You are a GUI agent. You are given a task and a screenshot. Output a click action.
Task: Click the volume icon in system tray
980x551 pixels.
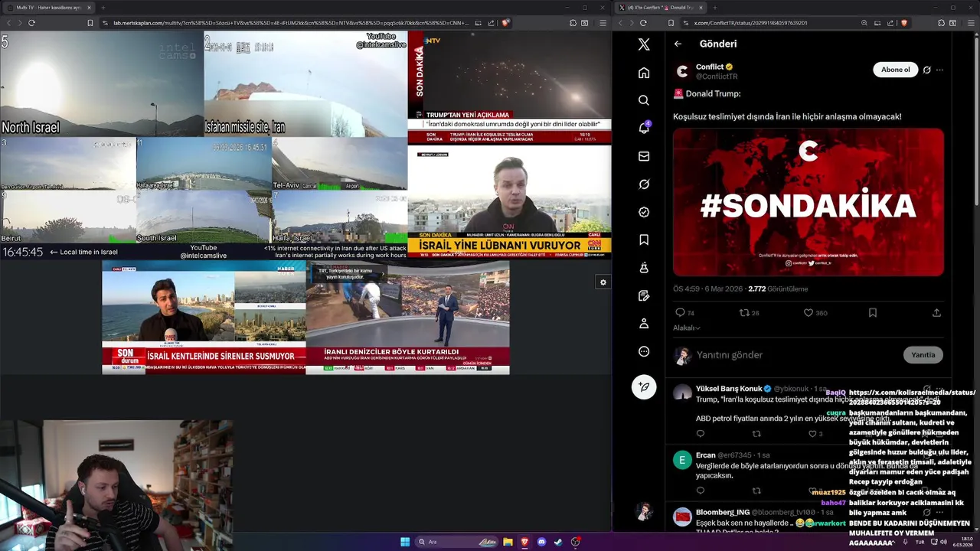click(x=942, y=542)
